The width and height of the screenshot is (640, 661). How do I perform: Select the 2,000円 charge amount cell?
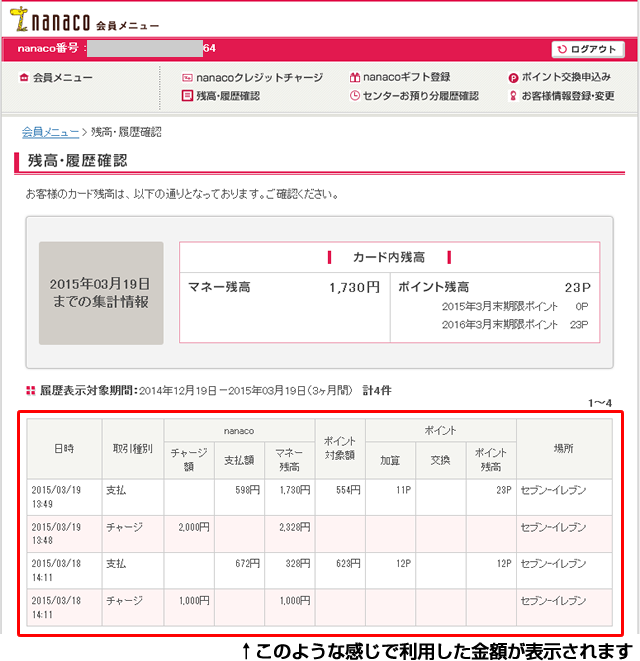coord(189,534)
